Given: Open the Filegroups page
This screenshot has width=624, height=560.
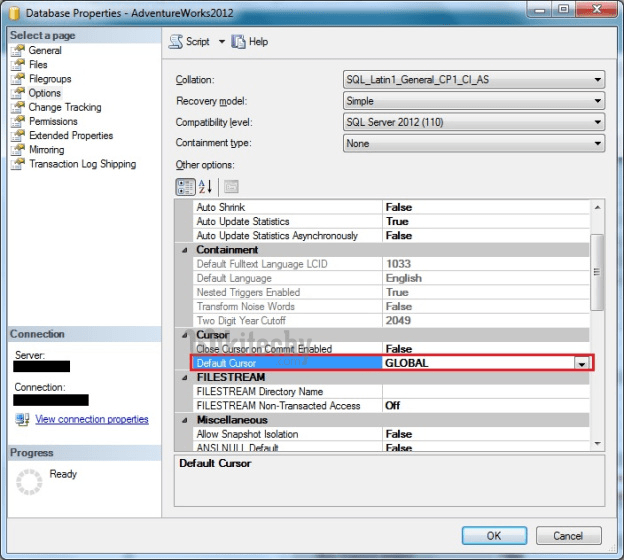Looking at the screenshot, I should click(50, 79).
